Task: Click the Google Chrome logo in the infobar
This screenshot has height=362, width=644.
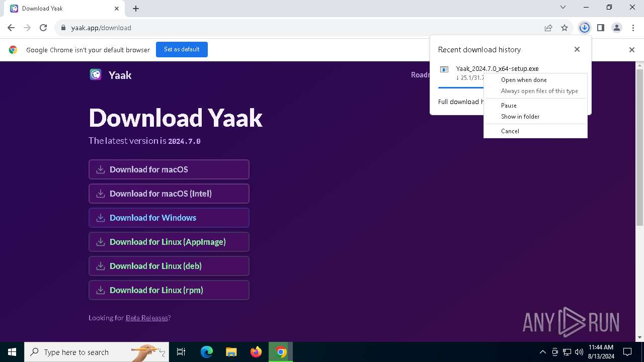Action: 13,50
